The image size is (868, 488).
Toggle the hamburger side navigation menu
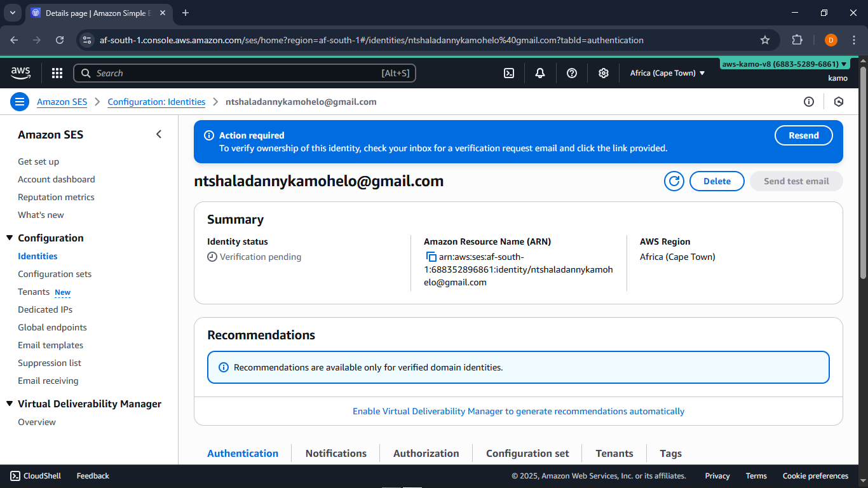click(20, 102)
